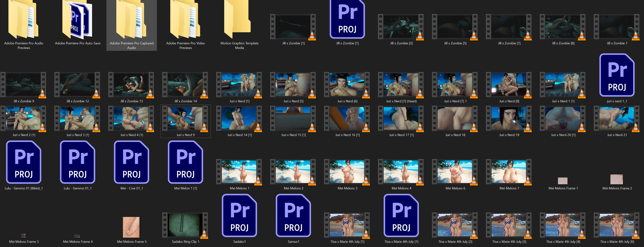Select the "Tina x Marie 4th July [2]" label
The height and width of the screenshot is (247, 644).
tap(455, 241)
